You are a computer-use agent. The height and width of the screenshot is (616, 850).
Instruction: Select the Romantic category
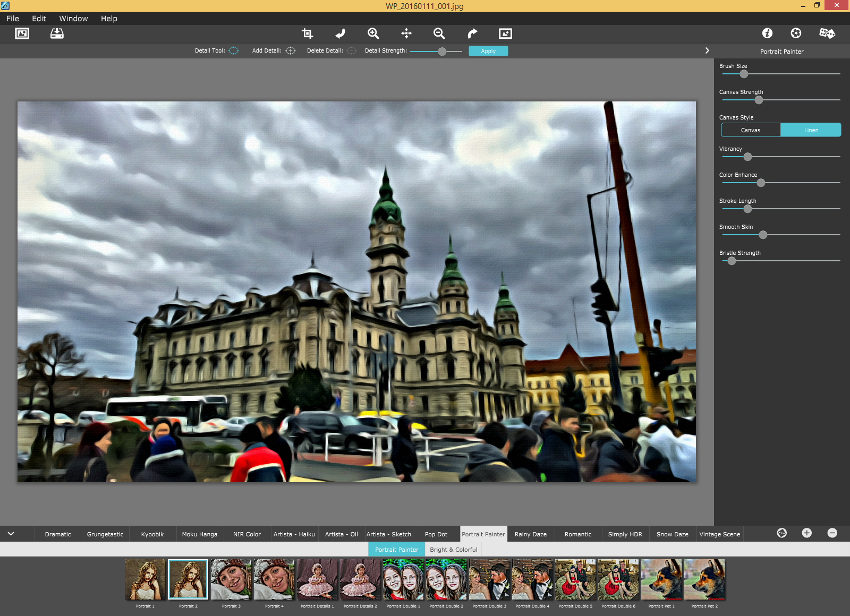578,534
